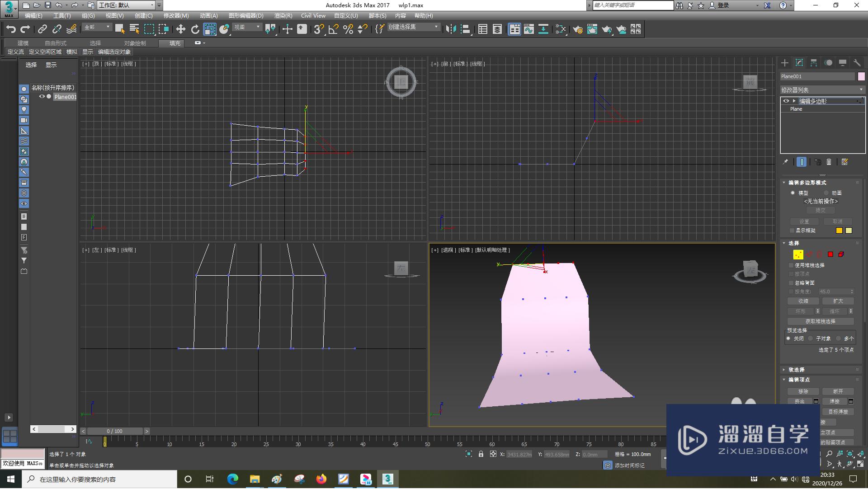868x489 pixels.
Task: Open the 全部 selection filter dropdown
Action: tap(97, 28)
